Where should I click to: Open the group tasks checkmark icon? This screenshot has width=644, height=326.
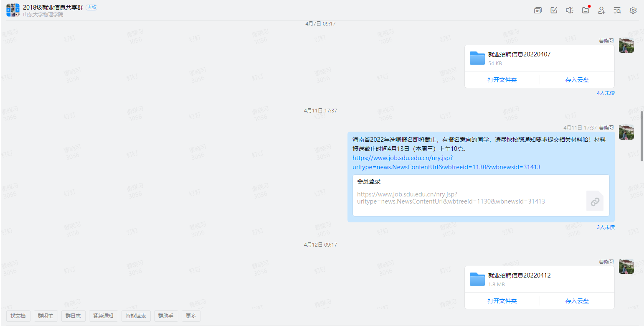click(x=554, y=10)
